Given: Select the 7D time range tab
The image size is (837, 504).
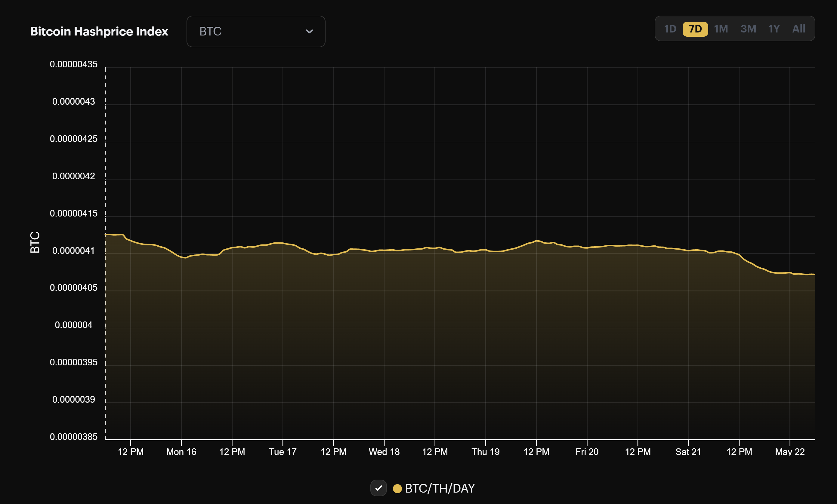Looking at the screenshot, I should [695, 29].
